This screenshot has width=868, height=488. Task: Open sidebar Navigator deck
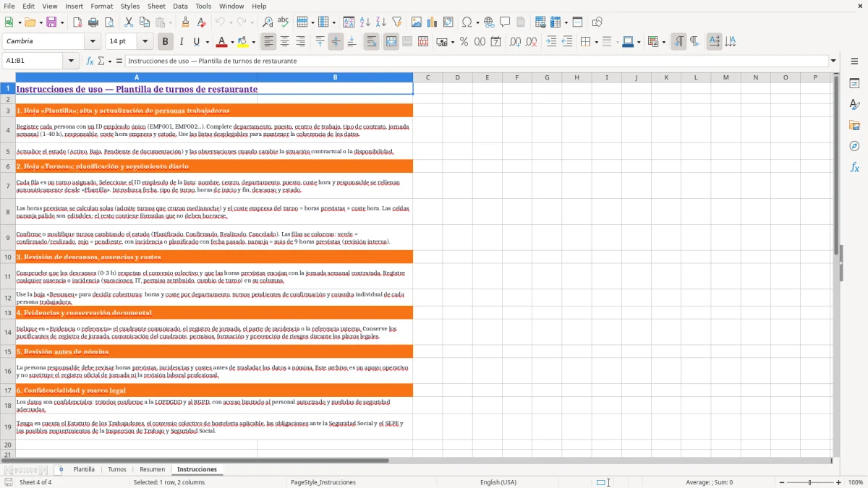pyautogui.click(x=854, y=146)
